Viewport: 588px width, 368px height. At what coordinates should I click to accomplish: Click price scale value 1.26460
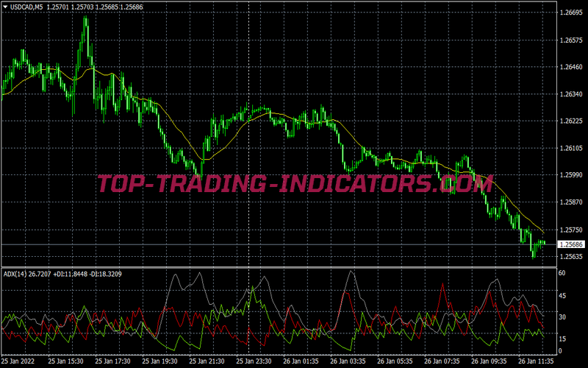pos(571,67)
